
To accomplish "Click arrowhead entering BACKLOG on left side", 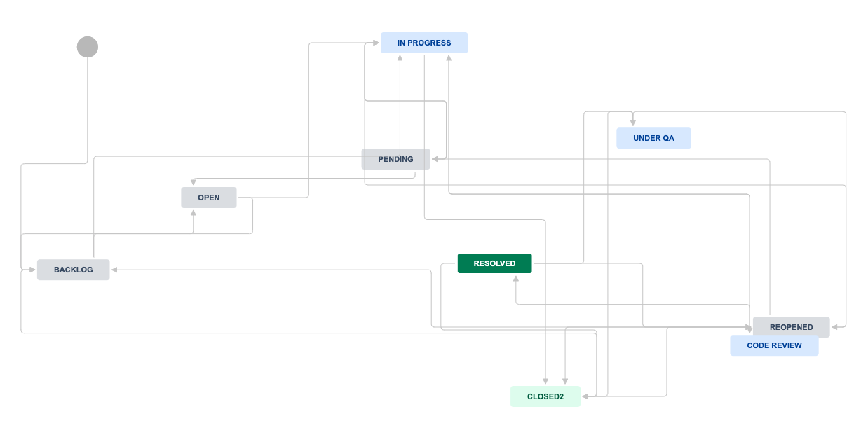I will pos(33,270).
